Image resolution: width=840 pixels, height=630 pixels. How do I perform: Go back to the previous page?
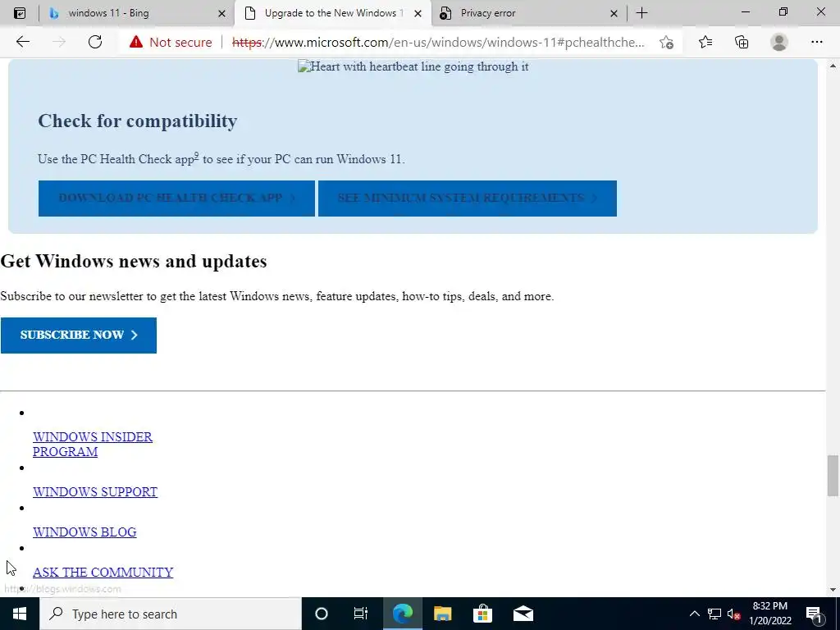(x=22, y=42)
